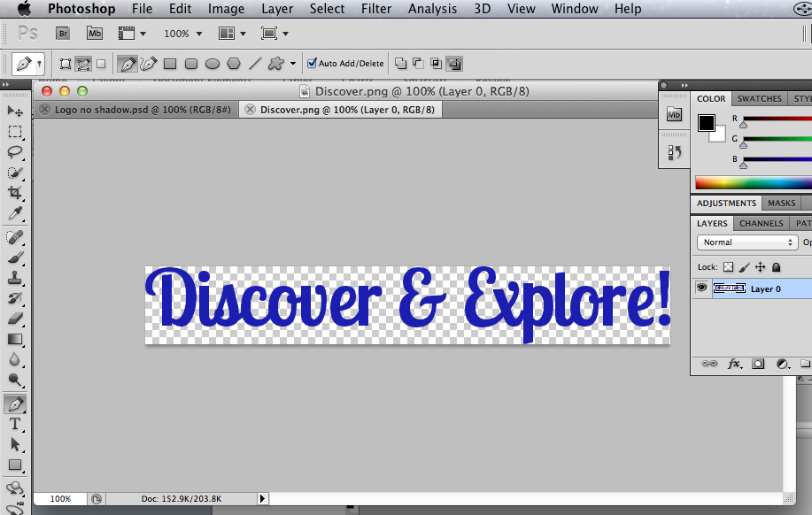The width and height of the screenshot is (812, 515).
Task: Click the Layer 0 thumbnail
Action: [730, 288]
